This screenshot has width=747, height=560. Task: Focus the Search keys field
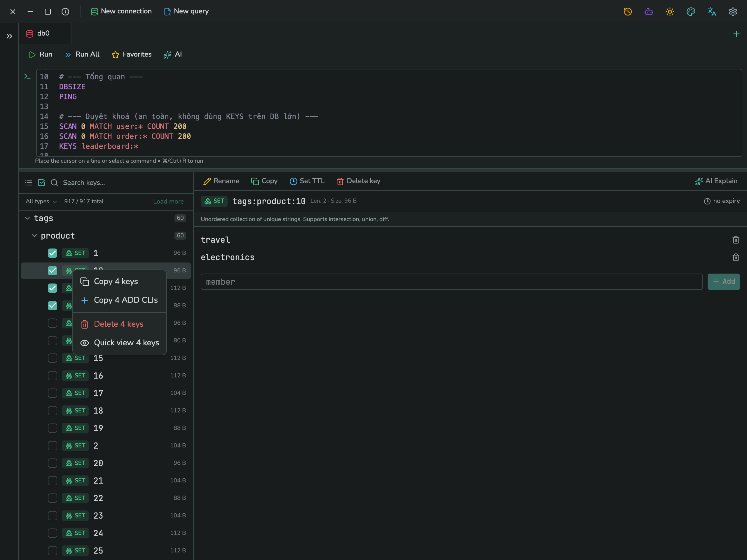pos(125,183)
